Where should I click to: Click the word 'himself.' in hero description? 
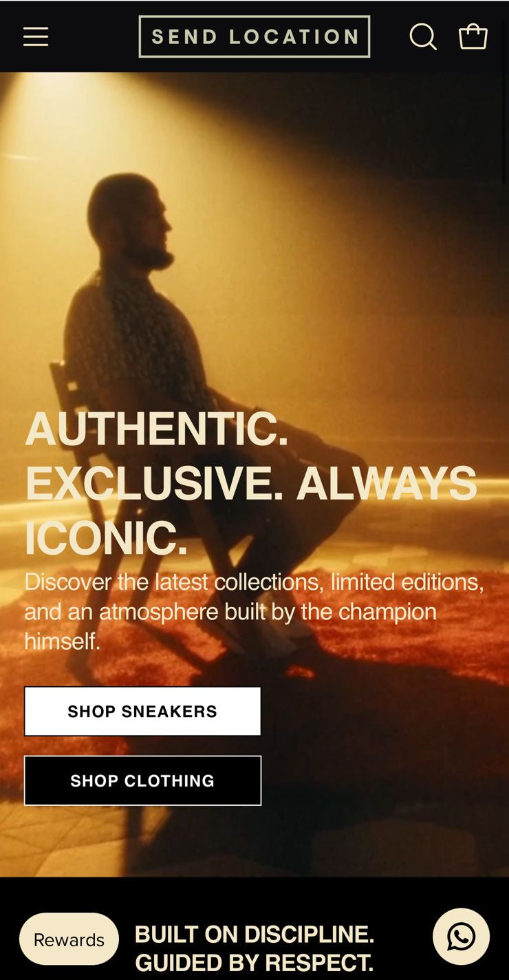click(x=63, y=641)
